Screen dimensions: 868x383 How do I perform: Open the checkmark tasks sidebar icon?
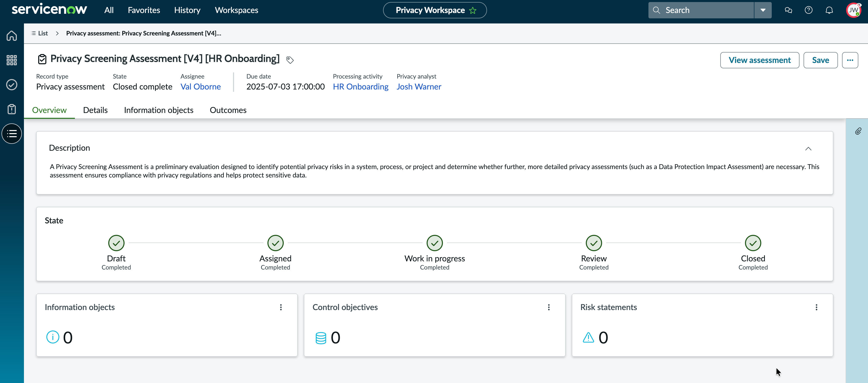12,85
